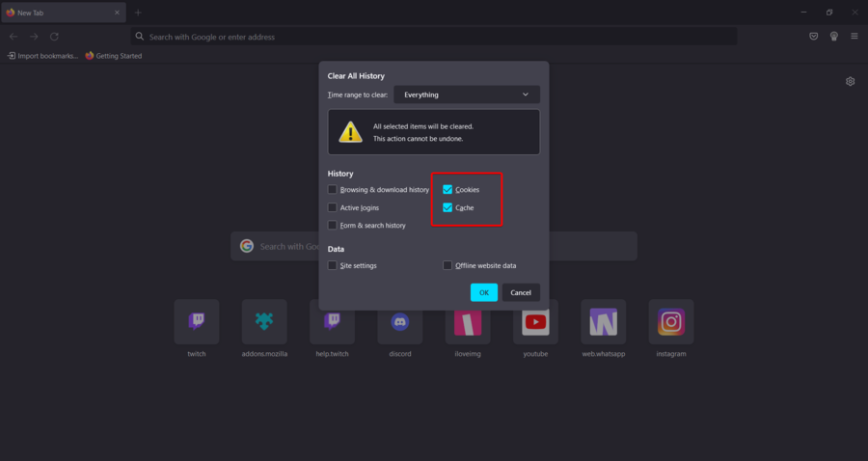
Task: Enable Offline website data checkbox
Action: point(448,265)
